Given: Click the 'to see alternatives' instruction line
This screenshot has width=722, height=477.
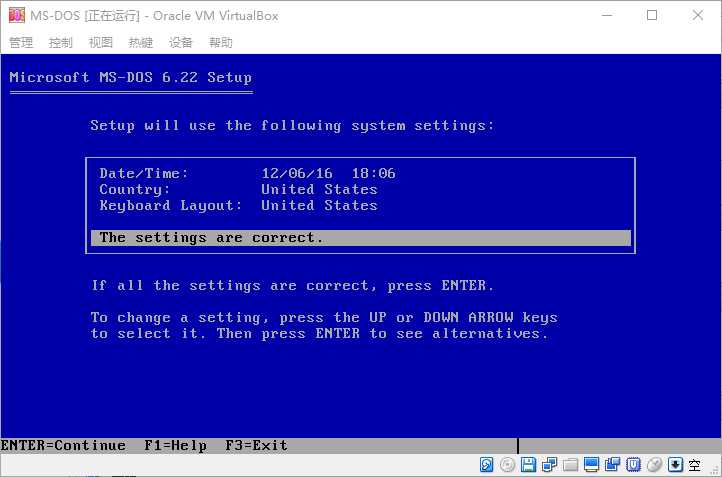Looking at the screenshot, I should point(320,333).
